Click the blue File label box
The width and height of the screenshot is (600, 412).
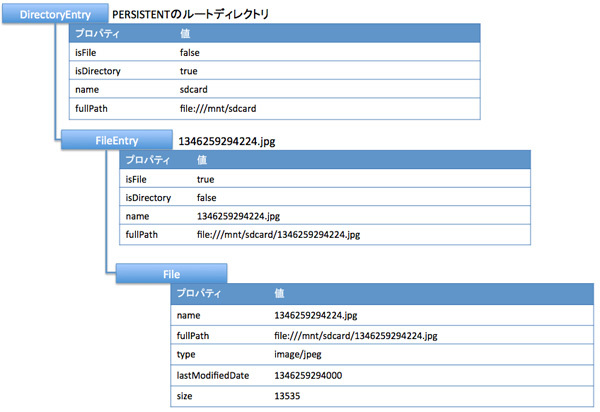point(171,274)
